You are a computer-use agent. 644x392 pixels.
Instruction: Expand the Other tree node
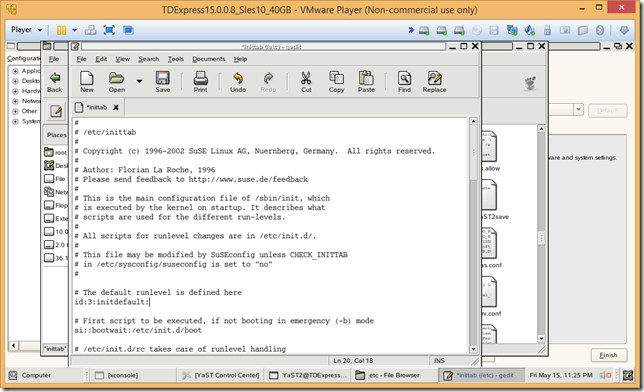click(15, 111)
